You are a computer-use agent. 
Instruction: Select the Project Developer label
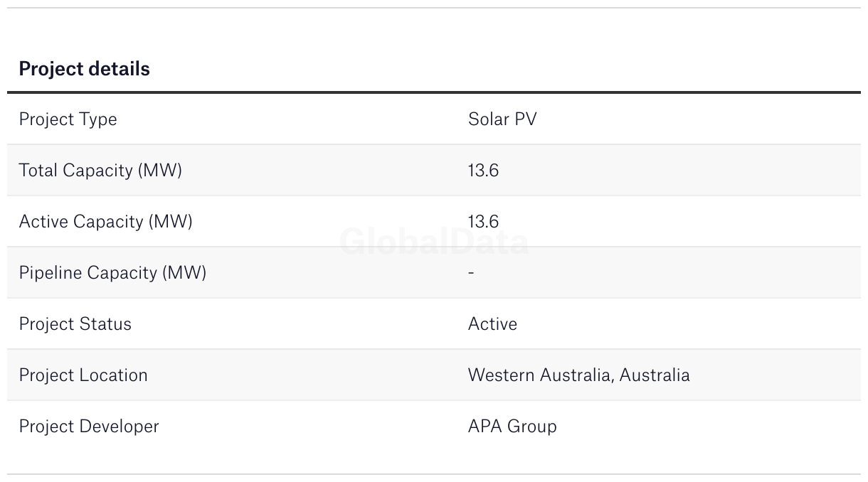point(89,426)
